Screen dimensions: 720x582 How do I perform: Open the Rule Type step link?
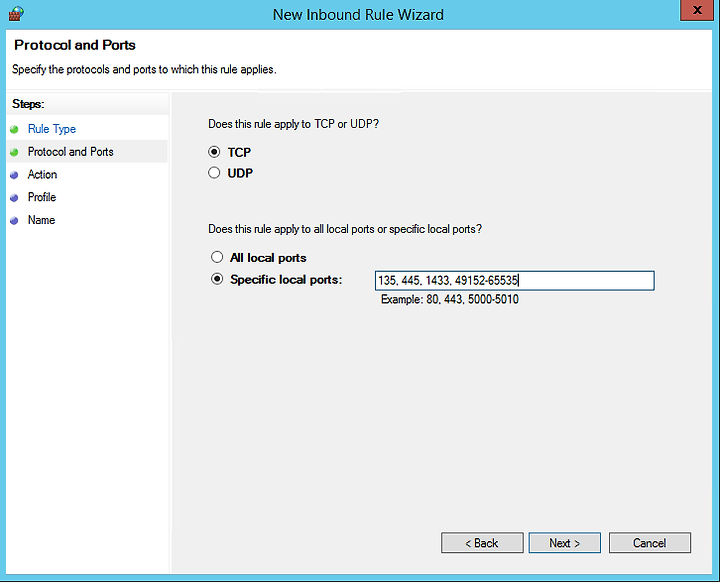(x=52, y=129)
